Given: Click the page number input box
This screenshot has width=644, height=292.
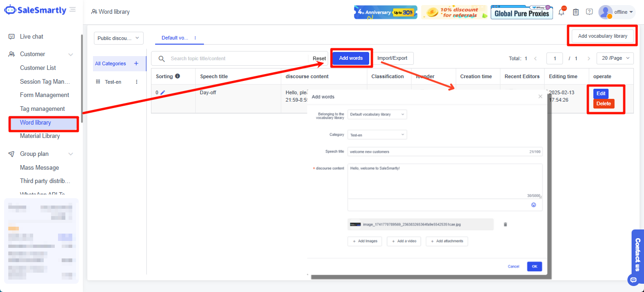Looking at the screenshot, I should 555,58.
